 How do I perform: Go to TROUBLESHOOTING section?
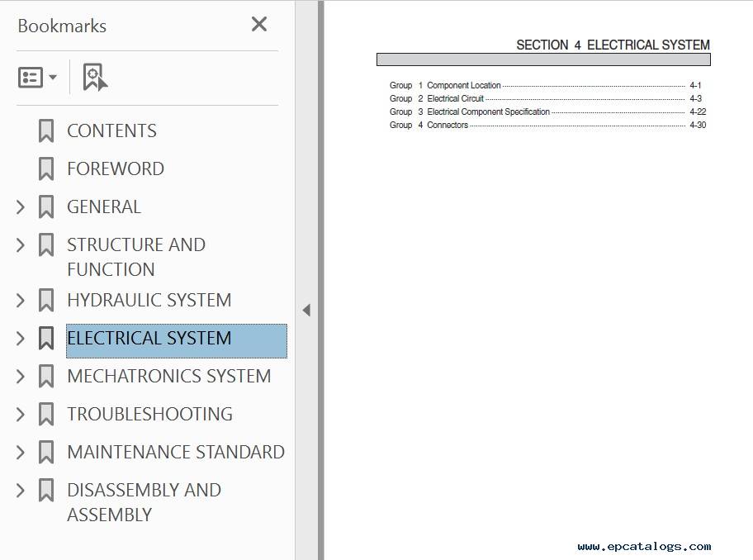point(149,414)
